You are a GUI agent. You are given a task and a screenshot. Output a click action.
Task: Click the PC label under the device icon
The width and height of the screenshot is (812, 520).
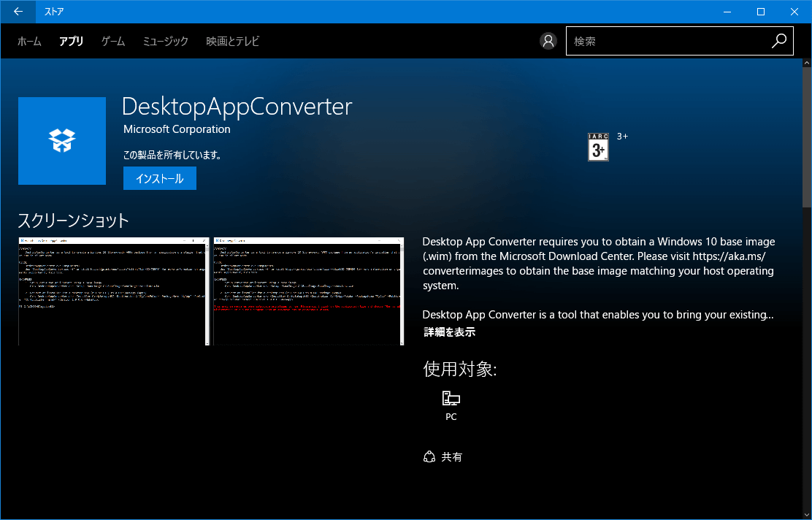451,417
